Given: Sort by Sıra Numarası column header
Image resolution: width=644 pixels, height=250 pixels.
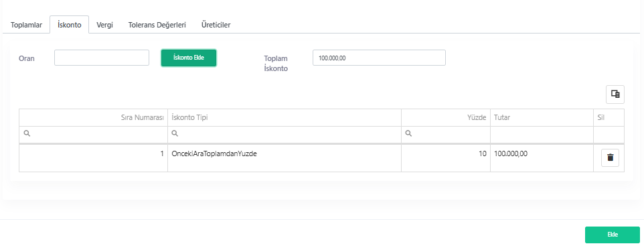Looking at the screenshot, I should coord(93,117).
